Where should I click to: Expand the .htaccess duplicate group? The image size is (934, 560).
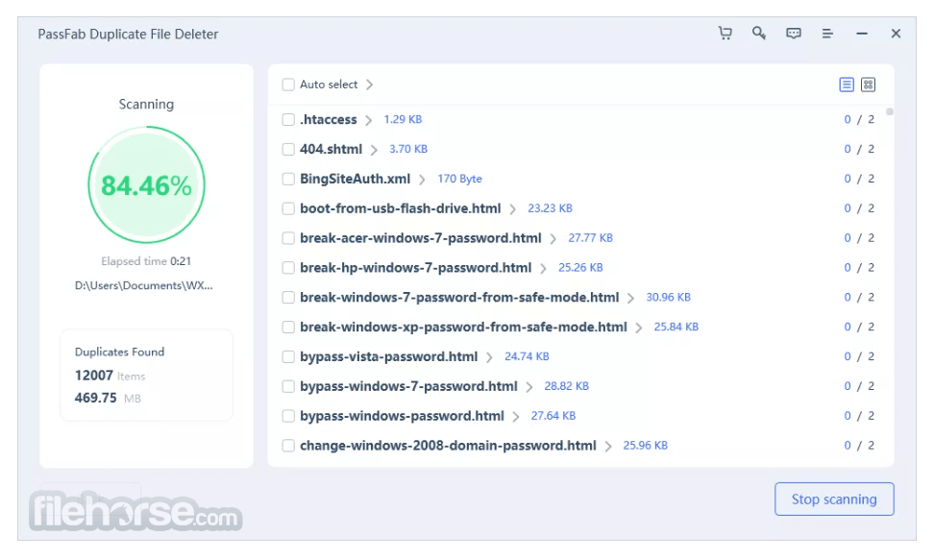(x=369, y=120)
